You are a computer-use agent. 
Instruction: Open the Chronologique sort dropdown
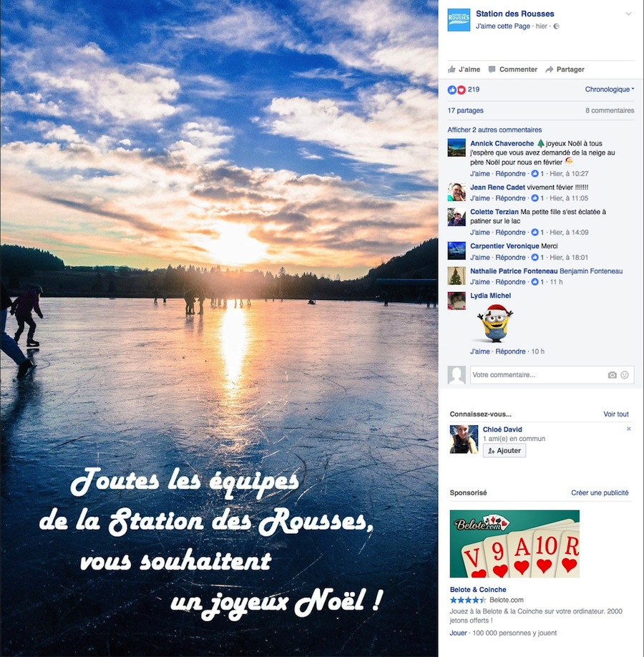(x=610, y=89)
